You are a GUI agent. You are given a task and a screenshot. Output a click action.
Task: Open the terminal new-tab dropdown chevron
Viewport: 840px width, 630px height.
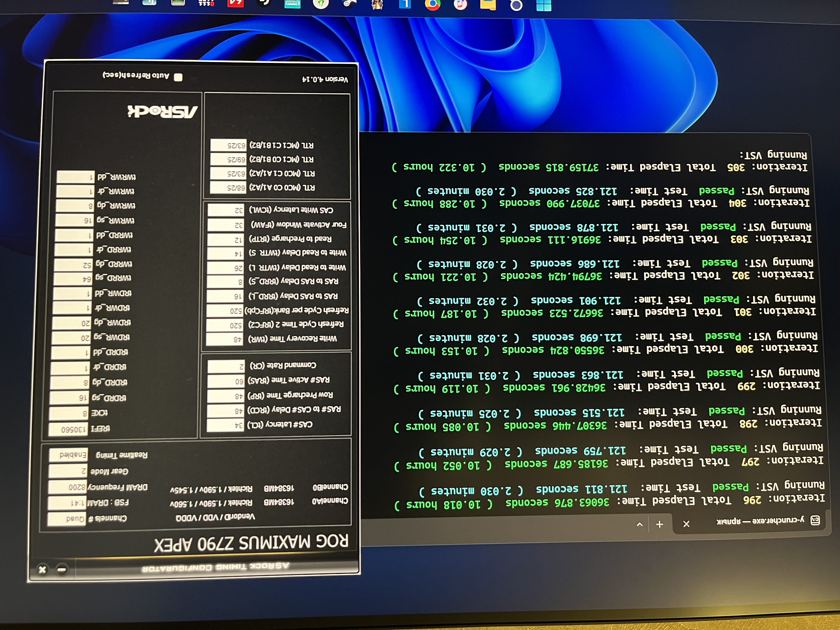(x=640, y=524)
